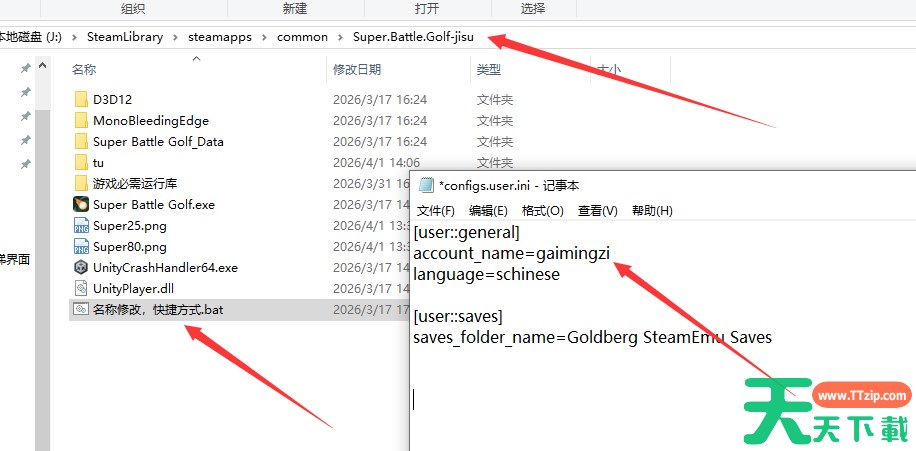Click Super.Battle.Golf-jisu breadcrumb segment
Viewport: 916px width, 451px height.
tap(413, 37)
